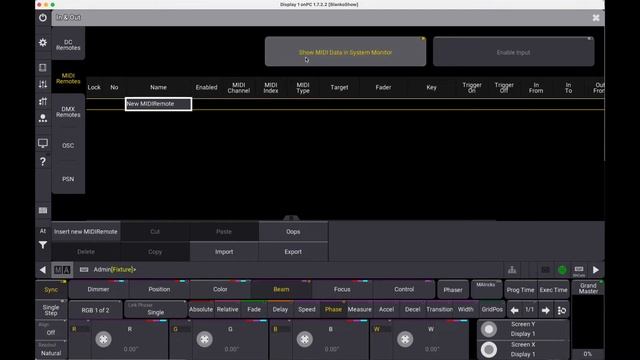The width and height of the screenshot is (640, 360).
Task: Click the At key in the sidebar
Action: click(x=43, y=231)
